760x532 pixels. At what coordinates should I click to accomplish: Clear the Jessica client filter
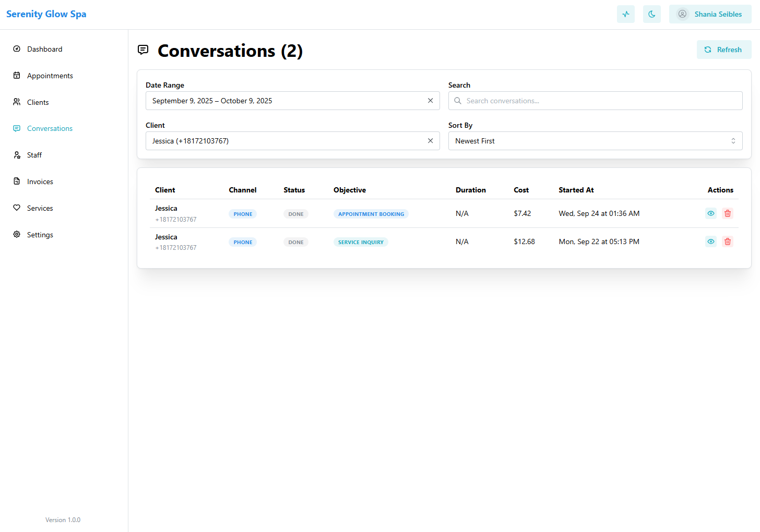[430, 141]
